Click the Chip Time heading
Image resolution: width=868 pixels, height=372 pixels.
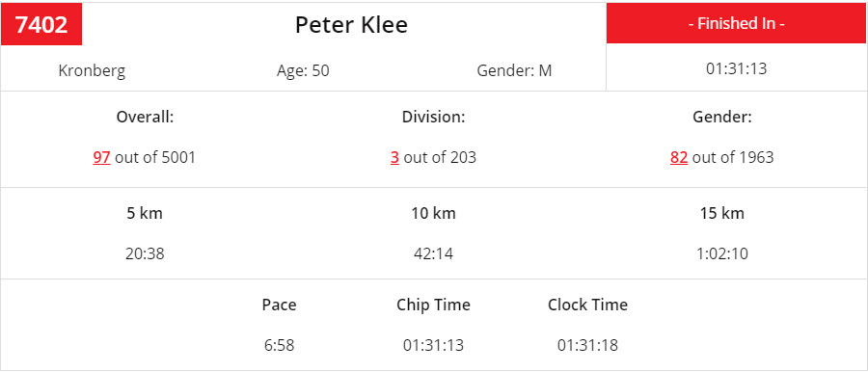click(433, 305)
